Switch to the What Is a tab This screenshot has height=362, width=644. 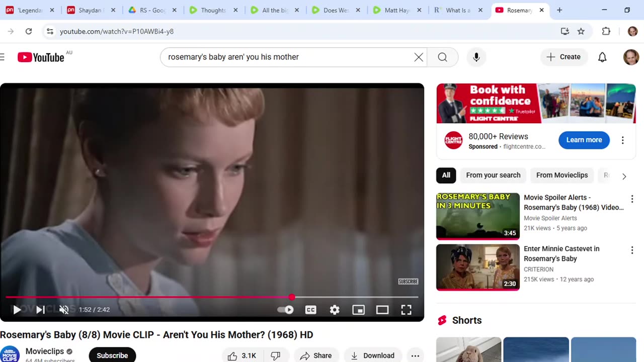[458, 10]
